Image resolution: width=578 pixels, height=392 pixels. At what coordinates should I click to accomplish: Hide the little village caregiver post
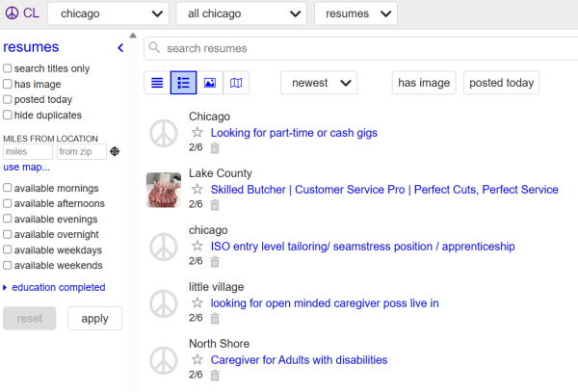click(x=215, y=318)
